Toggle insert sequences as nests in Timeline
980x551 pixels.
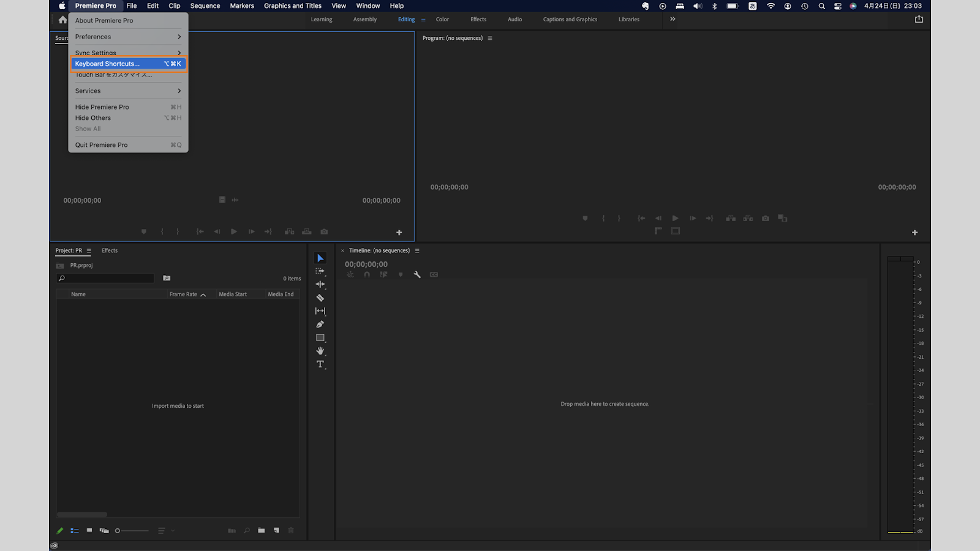point(350,275)
